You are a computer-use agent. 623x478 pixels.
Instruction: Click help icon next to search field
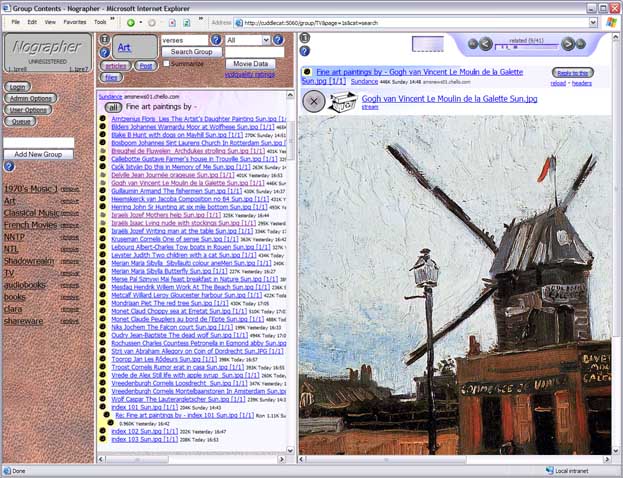click(x=216, y=40)
